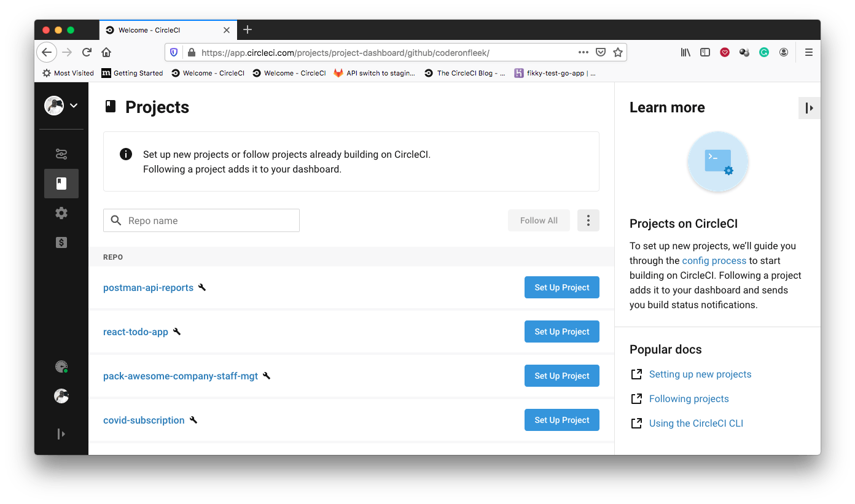Open the Grammarly extension icon
This screenshot has width=855, height=504.
[763, 52]
